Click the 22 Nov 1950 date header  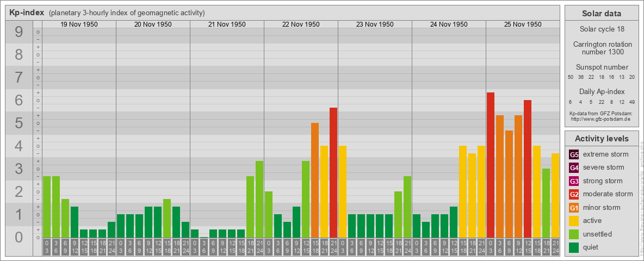coord(301,24)
